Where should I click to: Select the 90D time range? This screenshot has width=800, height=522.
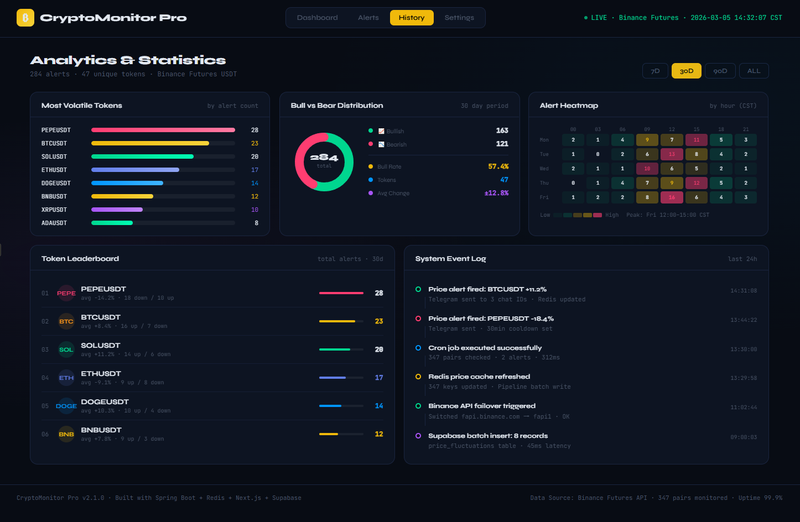[720, 71]
